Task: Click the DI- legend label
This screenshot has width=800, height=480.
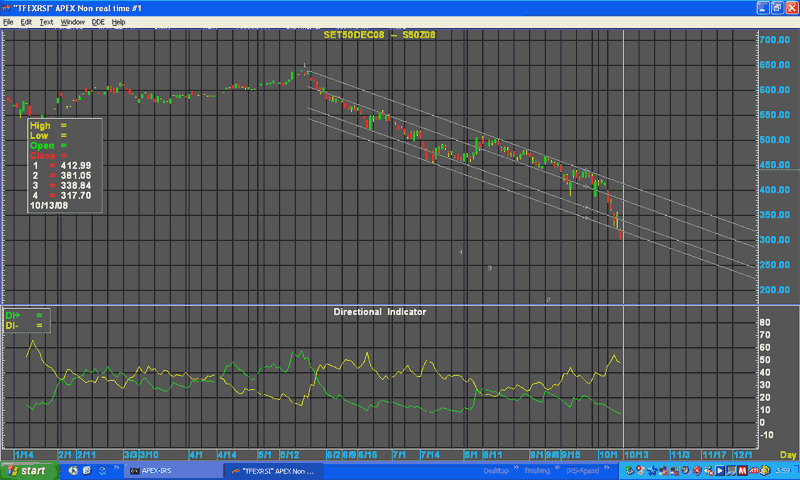Action: tap(12, 325)
